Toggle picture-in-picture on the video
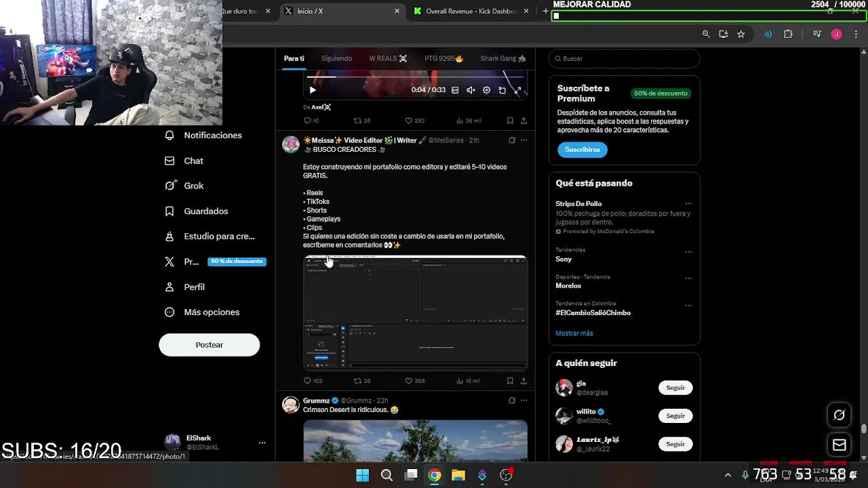The image size is (868, 488). [x=502, y=90]
